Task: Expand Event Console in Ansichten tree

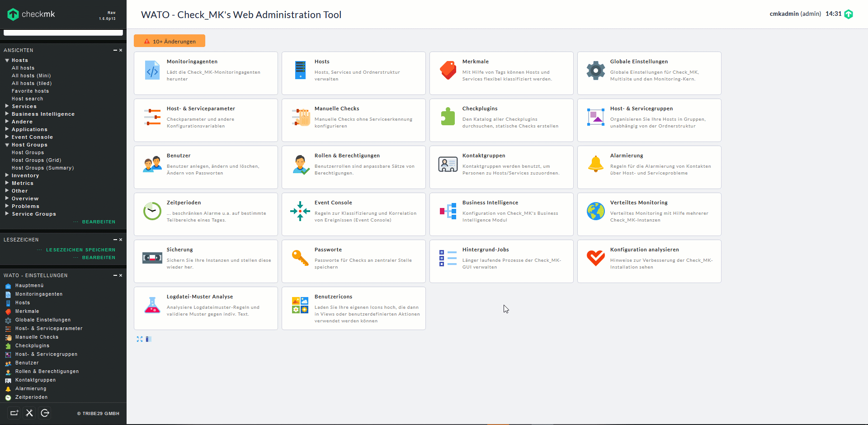Action: [7, 137]
